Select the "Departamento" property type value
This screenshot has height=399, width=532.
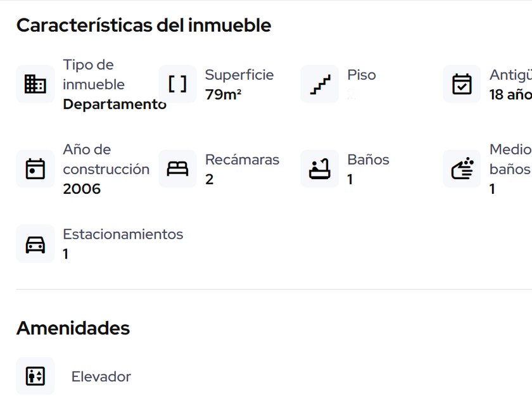pyautogui.click(x=114, y=104)
